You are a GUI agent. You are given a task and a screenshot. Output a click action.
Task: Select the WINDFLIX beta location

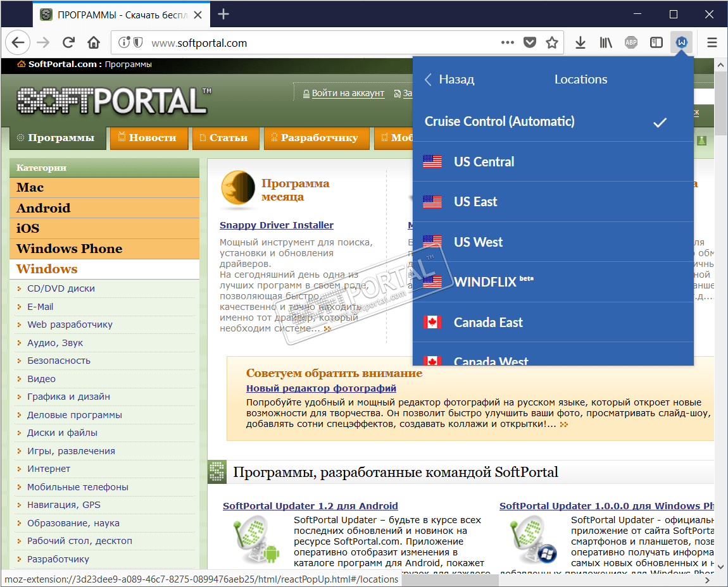point(553,281)
